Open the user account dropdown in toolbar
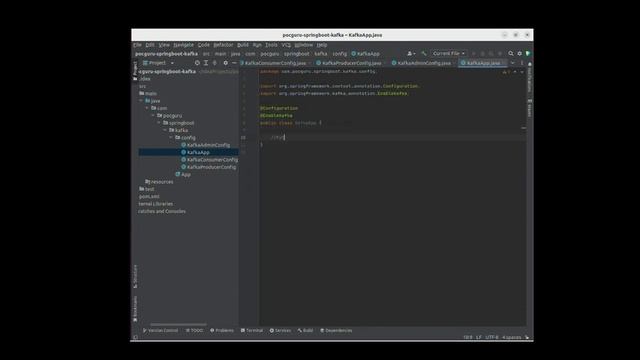This screenshot has width=640, height=360. point(411,53)
